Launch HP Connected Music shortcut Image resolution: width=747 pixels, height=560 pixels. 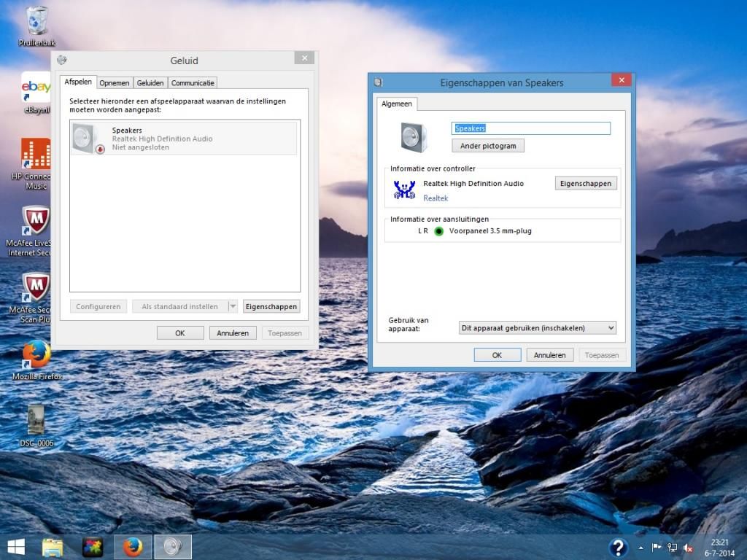tap(36, 155)
